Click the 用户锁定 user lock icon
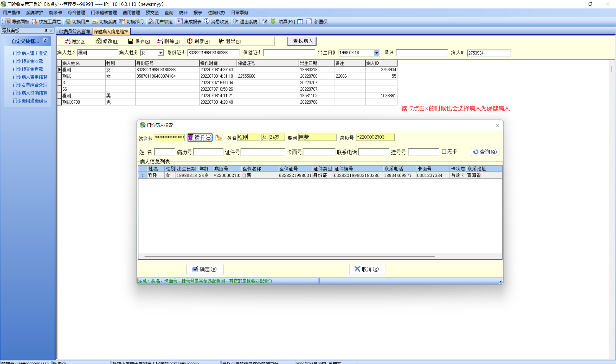 coord(151,22)
